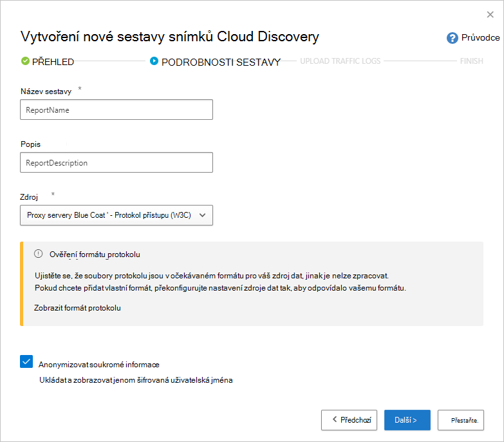Viewport: 504px width, 442px height.
Task: Click the blue question mark help icon
Action: [452, 38]
